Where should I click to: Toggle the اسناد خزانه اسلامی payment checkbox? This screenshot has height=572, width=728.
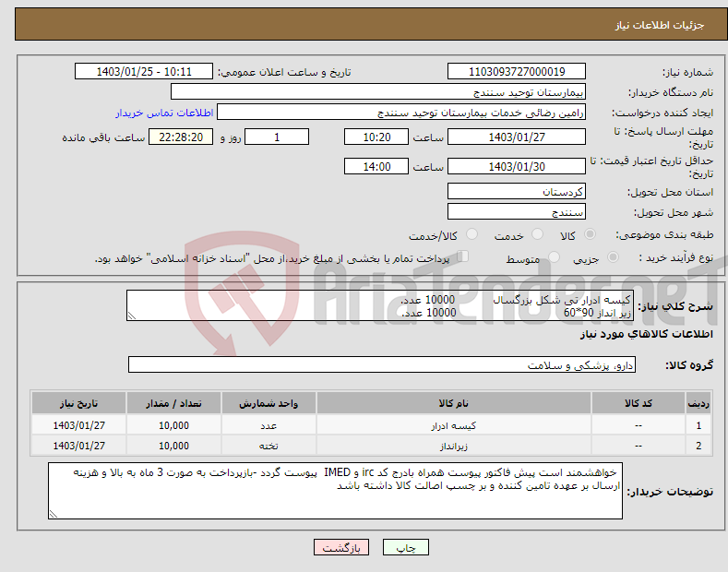coord(463,256)
